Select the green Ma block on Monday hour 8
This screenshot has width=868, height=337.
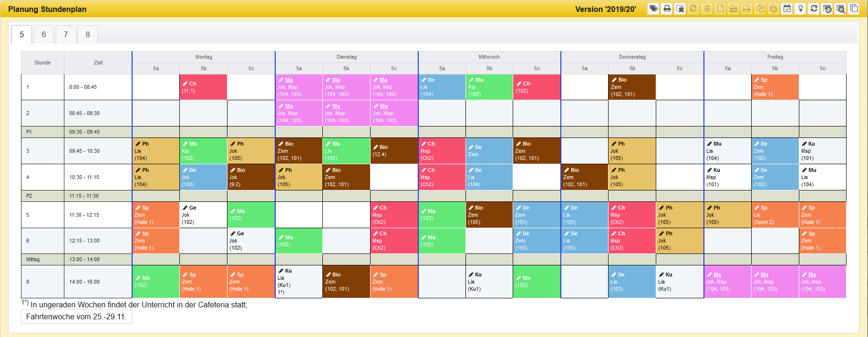point(155,282)
